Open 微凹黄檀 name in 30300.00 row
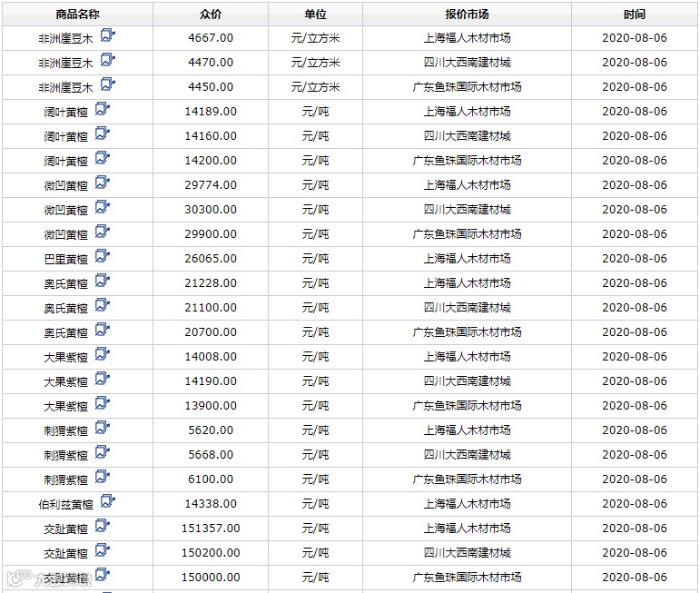The image size is (700, 593). 65,211
